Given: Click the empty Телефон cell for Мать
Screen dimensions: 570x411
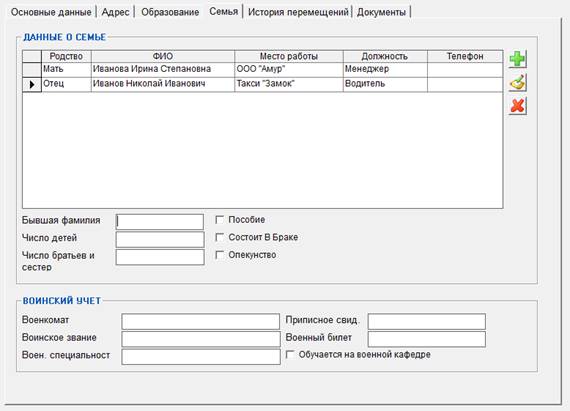Looking at the screenshot, I should 465,69.
